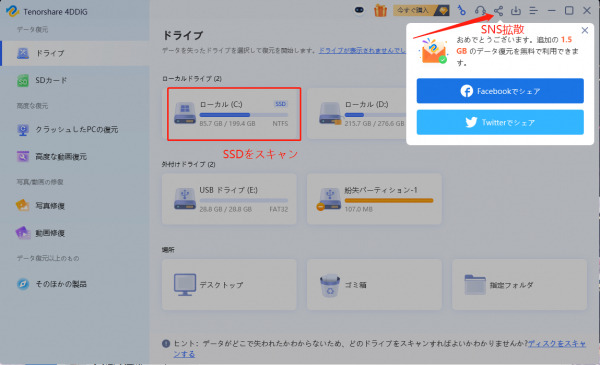Click the hint info icon
Viewport: 600px width, 365px height.
[x=166, y=344]
